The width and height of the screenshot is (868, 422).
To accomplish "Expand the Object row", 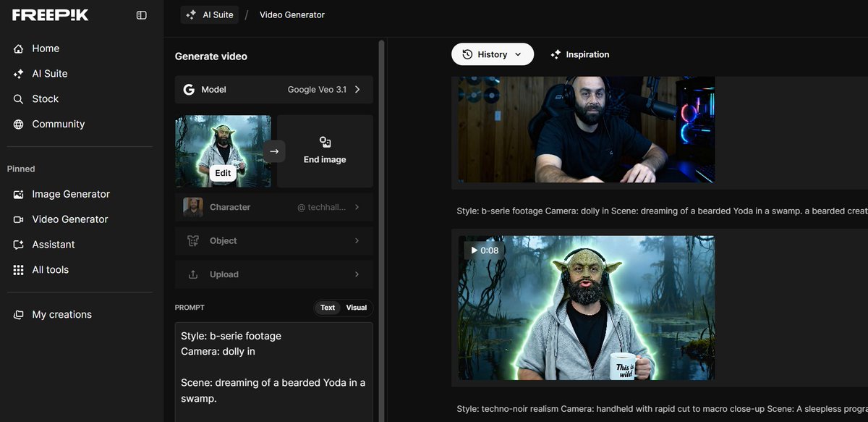I will coord(274,241).
